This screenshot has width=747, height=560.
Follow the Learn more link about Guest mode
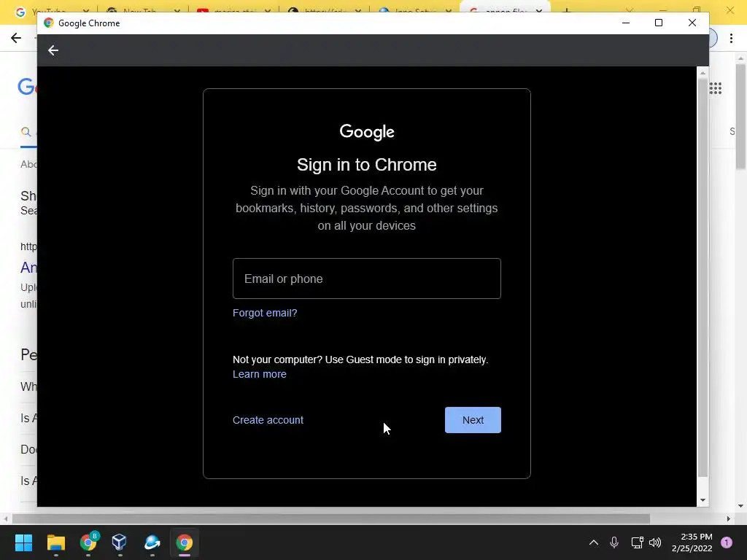pos(260,374)
